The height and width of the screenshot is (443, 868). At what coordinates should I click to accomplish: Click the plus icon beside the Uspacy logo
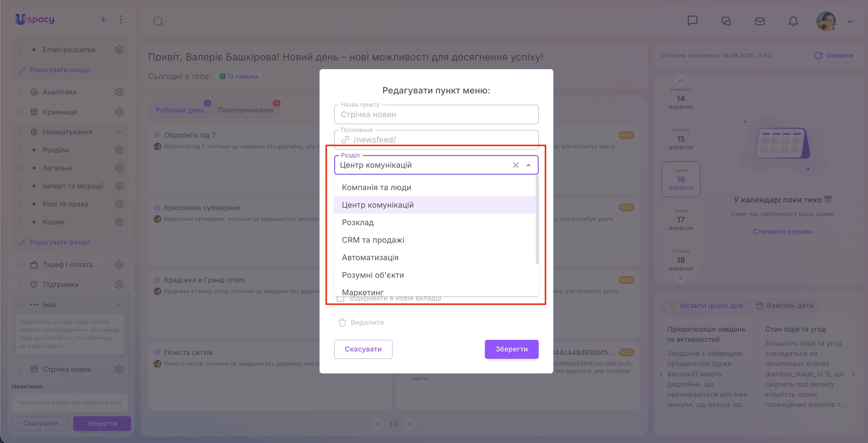pos(103,19)
